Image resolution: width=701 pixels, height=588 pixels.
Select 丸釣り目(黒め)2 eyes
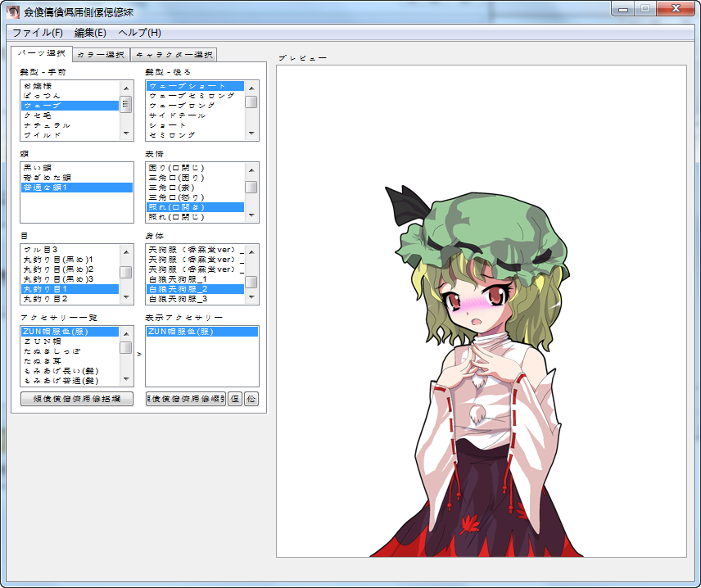70,269
